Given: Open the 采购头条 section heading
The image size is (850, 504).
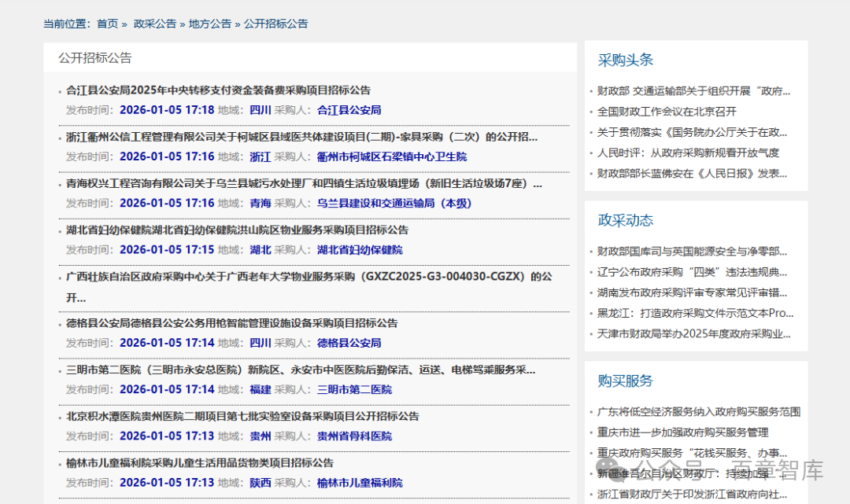Looking at the screenshot, I should point(625,61).
